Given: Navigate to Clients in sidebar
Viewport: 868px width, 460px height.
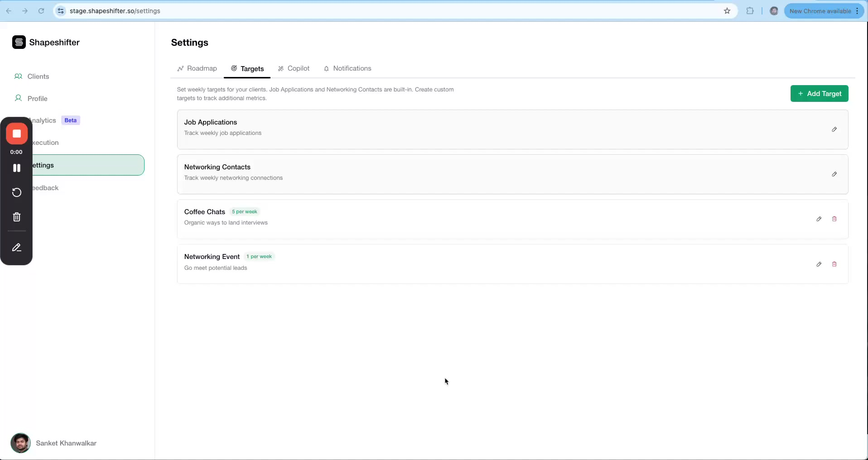Looking at the screenshot, I should [38, 77].
